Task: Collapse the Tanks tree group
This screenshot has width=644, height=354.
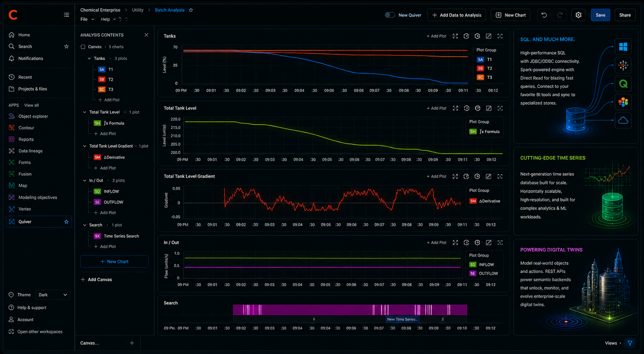Action: coord(89,59)
